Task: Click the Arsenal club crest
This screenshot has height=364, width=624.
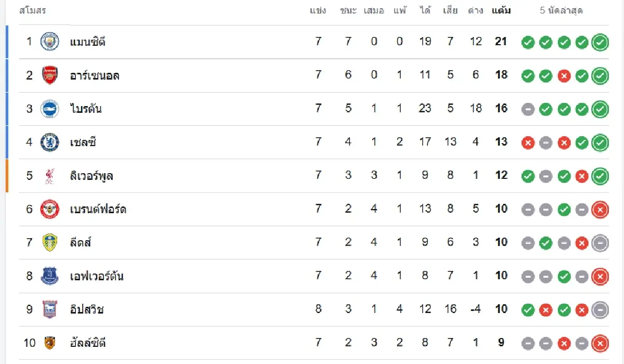Action: (50, 75)
